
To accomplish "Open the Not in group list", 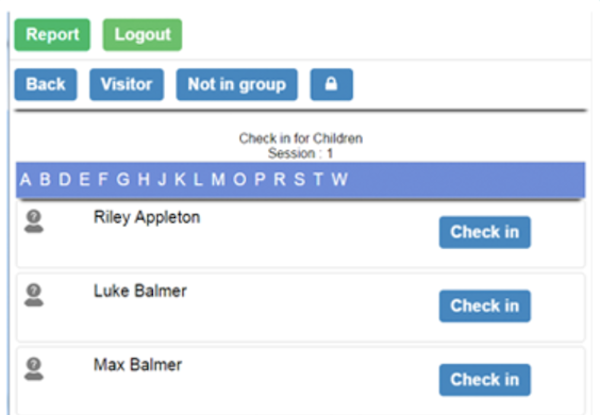I will 237,85.
